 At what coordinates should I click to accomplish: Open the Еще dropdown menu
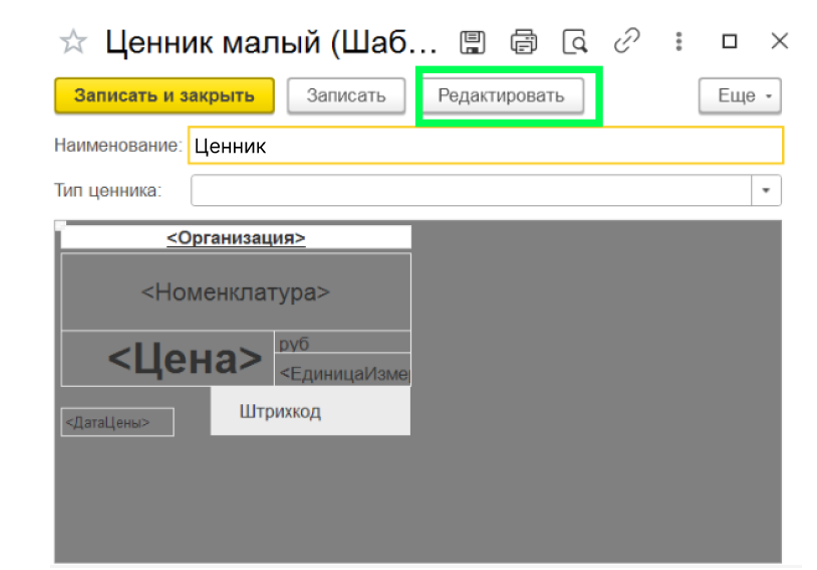pyautogui.click(x=740, y=95)
